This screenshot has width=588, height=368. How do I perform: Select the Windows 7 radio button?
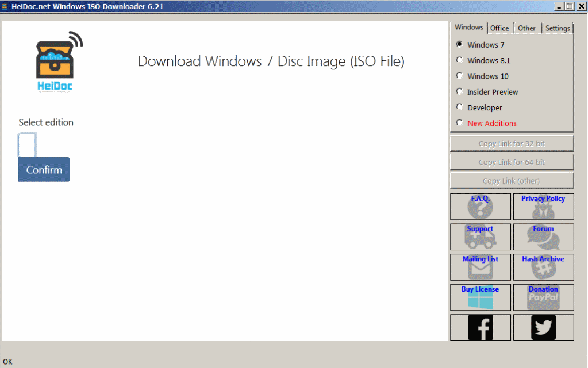click(459, 44)
